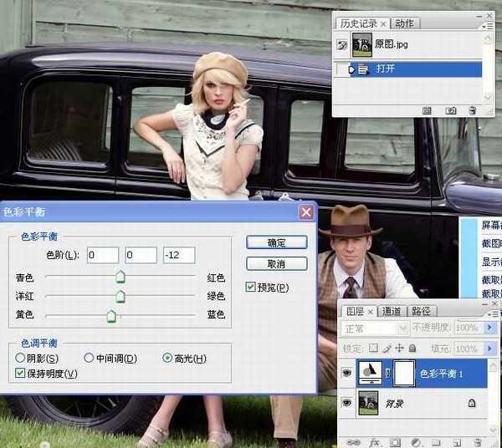Click the link layers icon in Layers panel
Image resolution: width=502 pixels, height=448 pixels.
(x=354, y=440)
